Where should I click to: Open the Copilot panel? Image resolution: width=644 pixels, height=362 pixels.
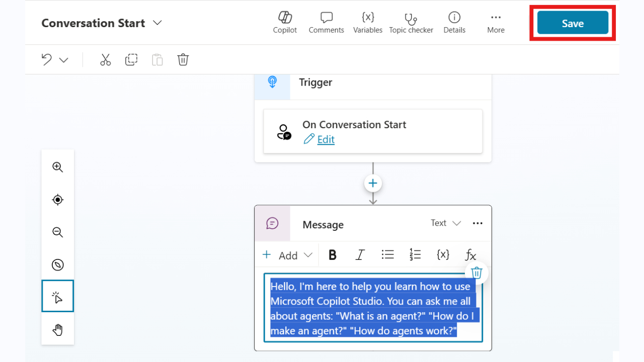point(285,23)
